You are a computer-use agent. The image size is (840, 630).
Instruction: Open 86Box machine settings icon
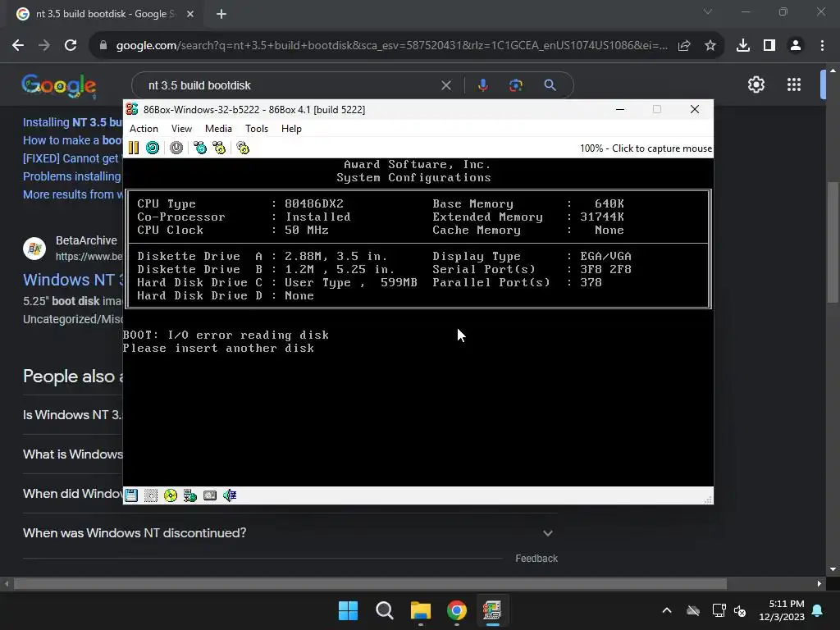tap(243, 148)
